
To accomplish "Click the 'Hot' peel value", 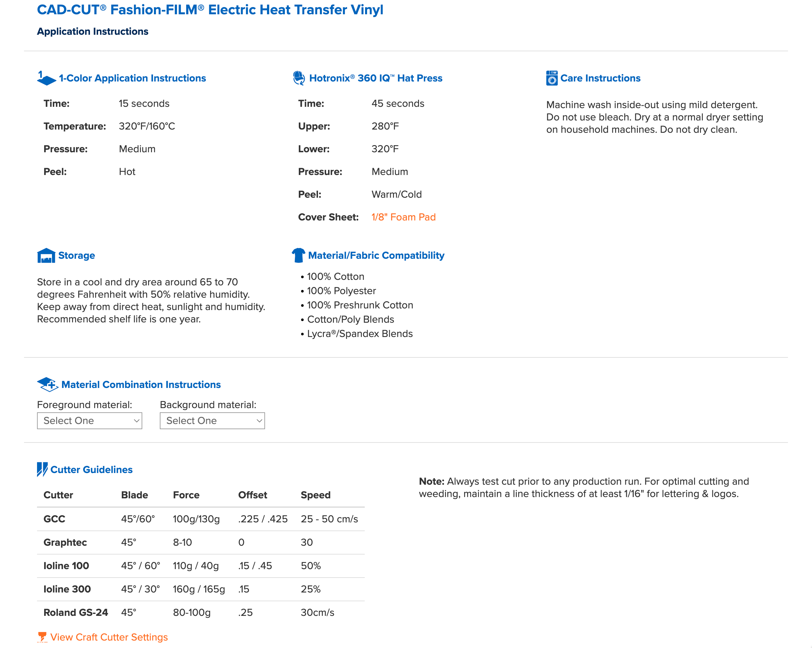I will (x=127, y=172).
